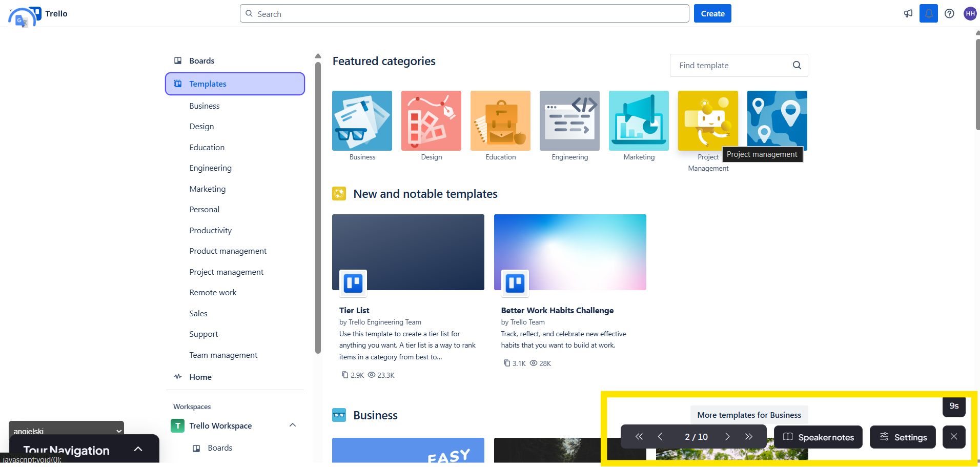This screenshot has width=980, height=467.
Task: Click the Find template magnifier icon
Action: point(797,65)
